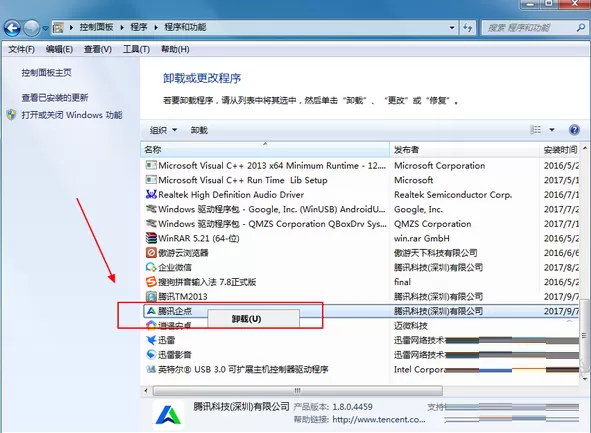Click the 迅雷 bird icon
The height and width of the screenshot is (433, 591).
click(x=151, y=340)
